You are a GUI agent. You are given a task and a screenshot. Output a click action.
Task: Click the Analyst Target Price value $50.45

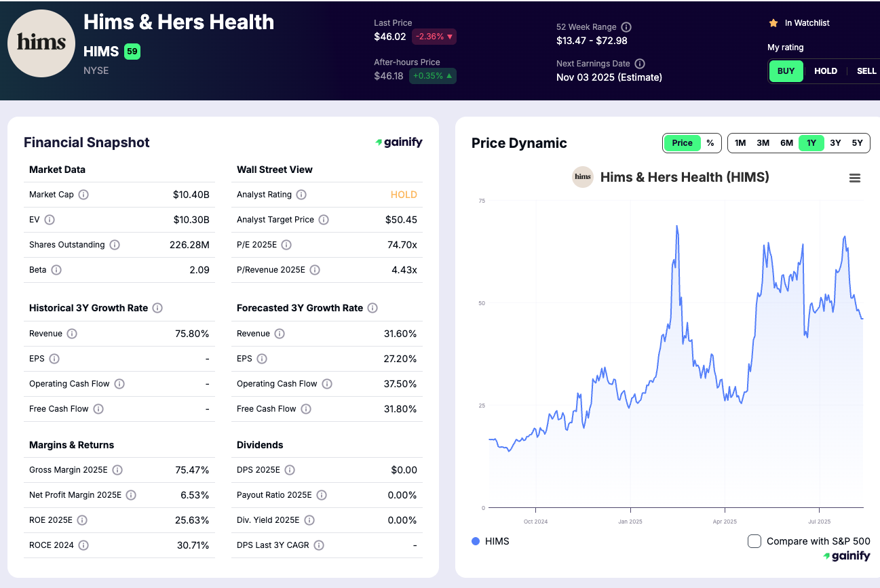click(x=402, y=220)
